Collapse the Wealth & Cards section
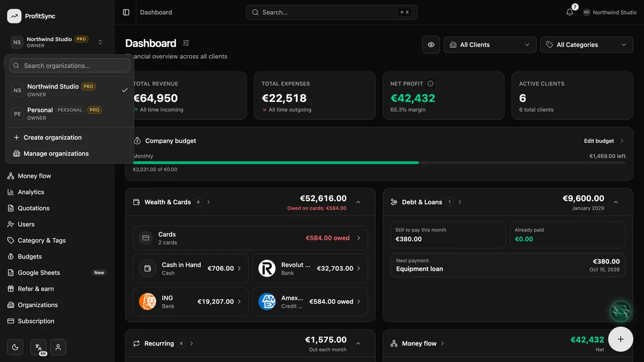Viewport: 644px width, 362px height. (x=358, y=202)
